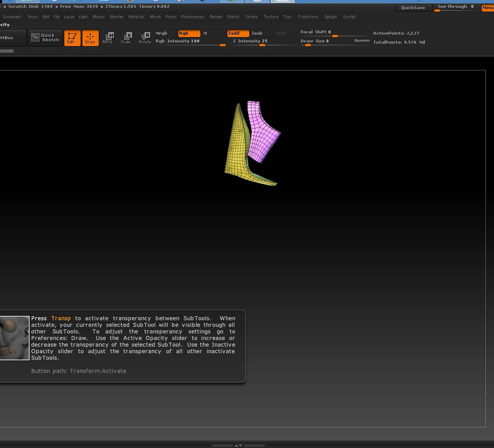Image resolution: width=494 pixels, height=448 pixels.
Task: Open the Tool menu
Action: [287, 17]
